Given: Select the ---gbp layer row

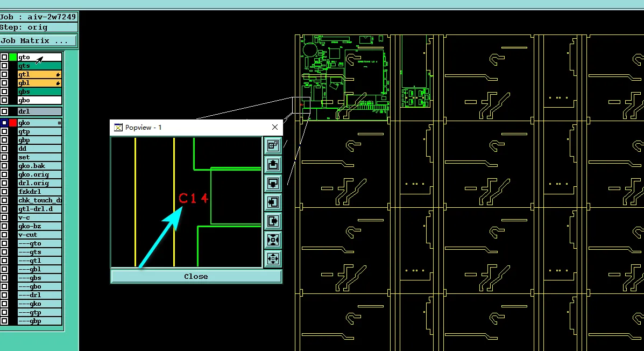Looking at the screenshot, I should (x=39, y=321).
